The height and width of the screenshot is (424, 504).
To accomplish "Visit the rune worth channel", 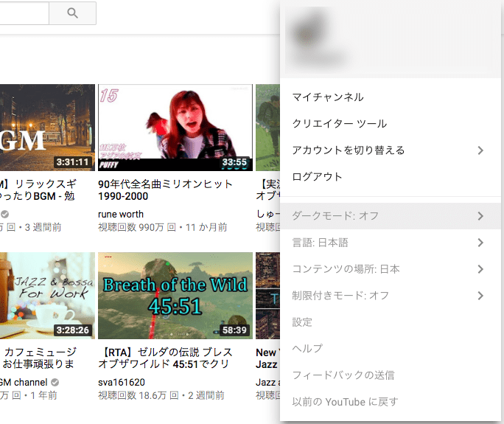I will click(121, 215).
